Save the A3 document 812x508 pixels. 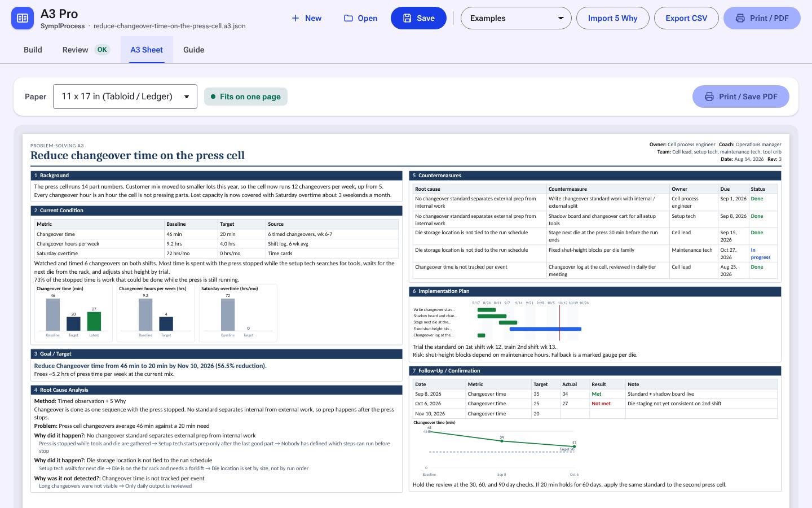(x=418, y=18)
